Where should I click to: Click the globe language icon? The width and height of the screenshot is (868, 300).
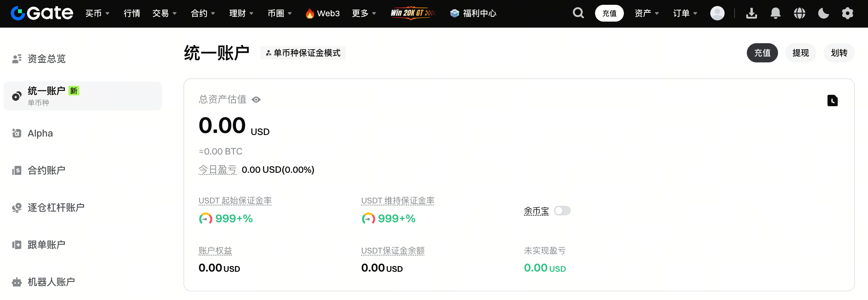pos(799,13)
